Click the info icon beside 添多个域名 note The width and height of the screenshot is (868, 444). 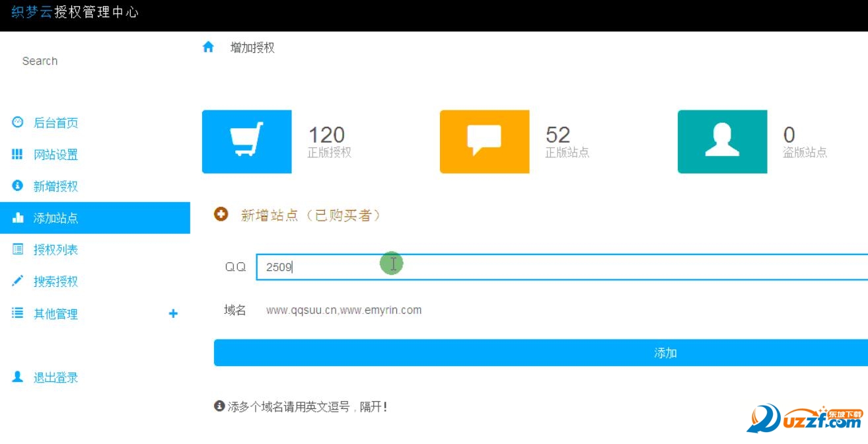[x=219, y=406]
